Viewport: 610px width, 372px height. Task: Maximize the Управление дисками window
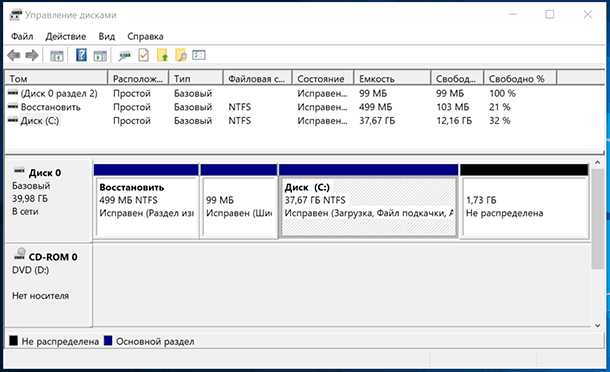click(x=550, y=15)
